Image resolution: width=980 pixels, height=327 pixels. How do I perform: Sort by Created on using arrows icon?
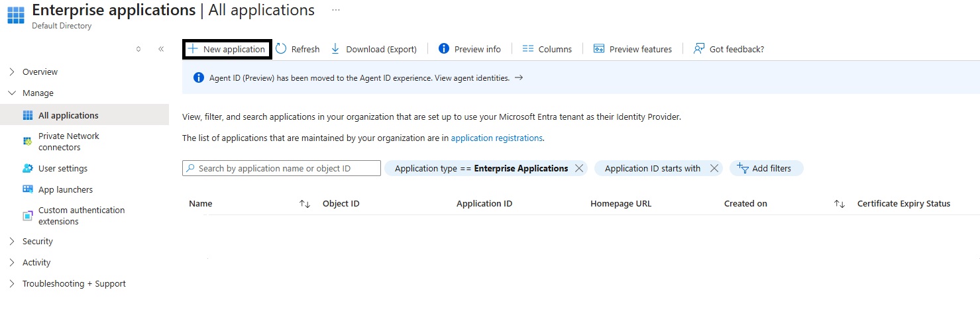point(840,204)
